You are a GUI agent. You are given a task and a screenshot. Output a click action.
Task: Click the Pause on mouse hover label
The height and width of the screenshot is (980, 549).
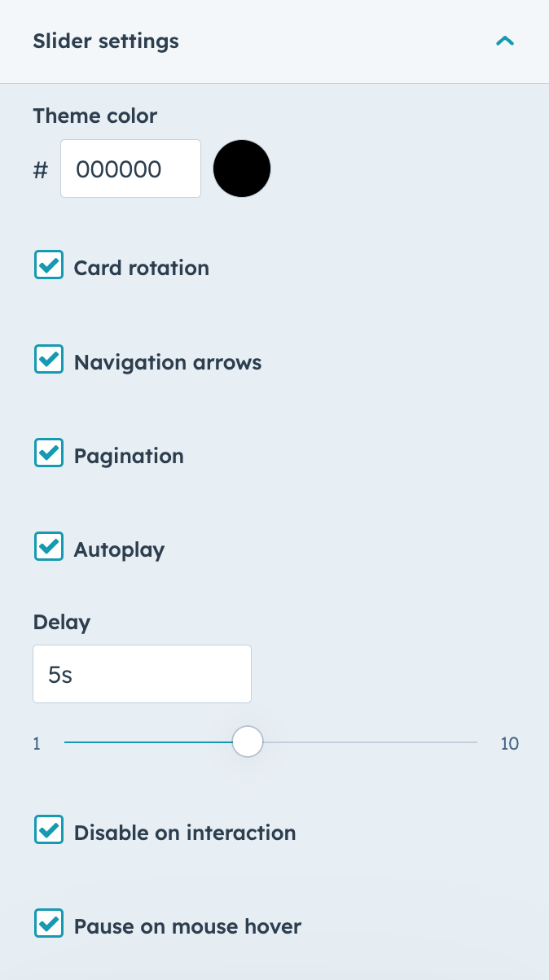click(x=187, y=926)
